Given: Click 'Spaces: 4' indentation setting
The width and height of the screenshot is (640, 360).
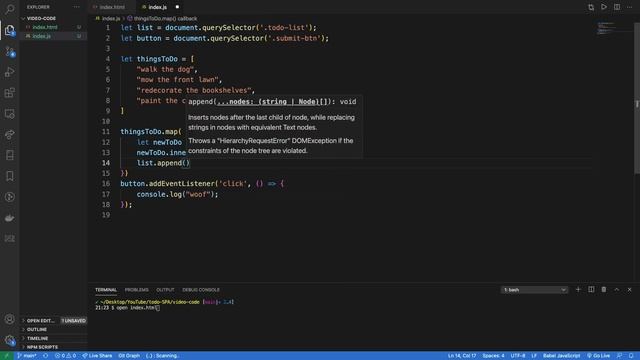Looking at the screenshot, I should pyautogui.click(x=493, y=356).
